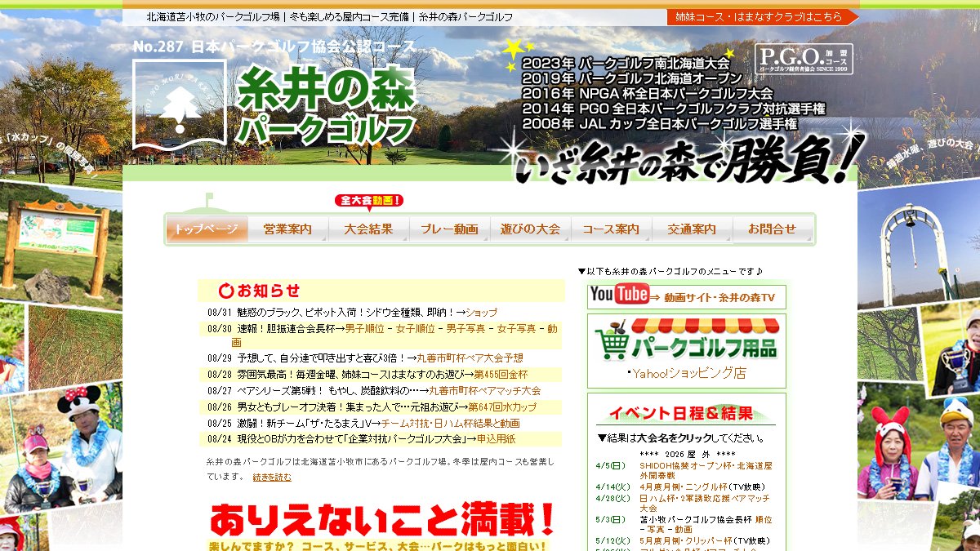Click the P.G.O. member course badge
The height and width of the screenshot is (551, 980).
tap(804, 59)
